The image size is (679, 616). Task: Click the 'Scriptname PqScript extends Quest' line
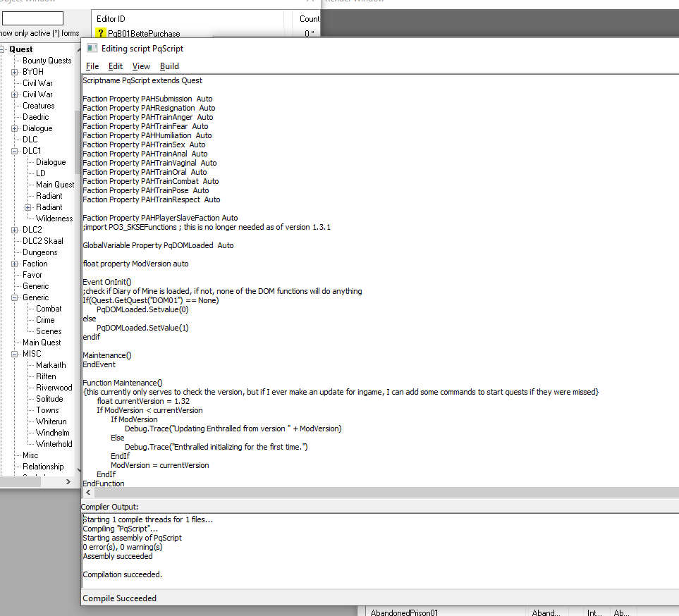click(x=142, y=80)
